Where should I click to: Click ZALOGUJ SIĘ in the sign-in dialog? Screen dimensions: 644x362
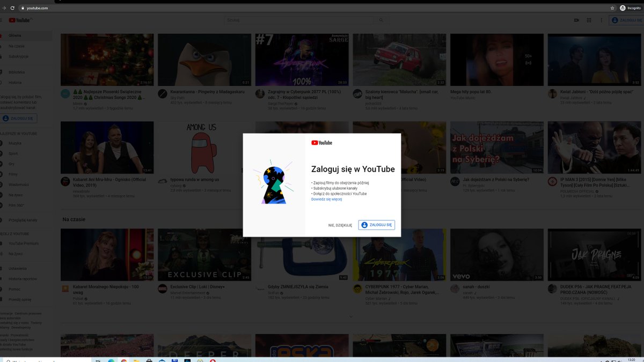coord(377,225)
